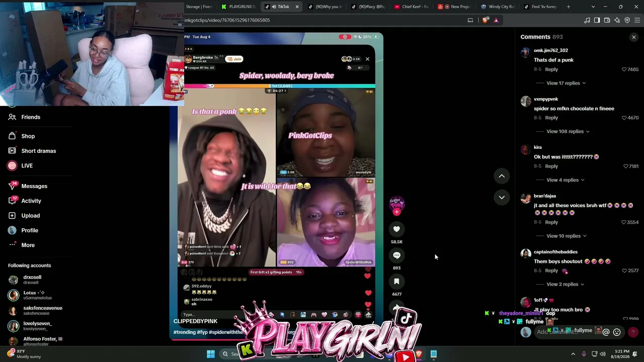Open Brave Wallet icon
Image resolution: width=644 pixels, height=362 pixels.
coord(607,20)
